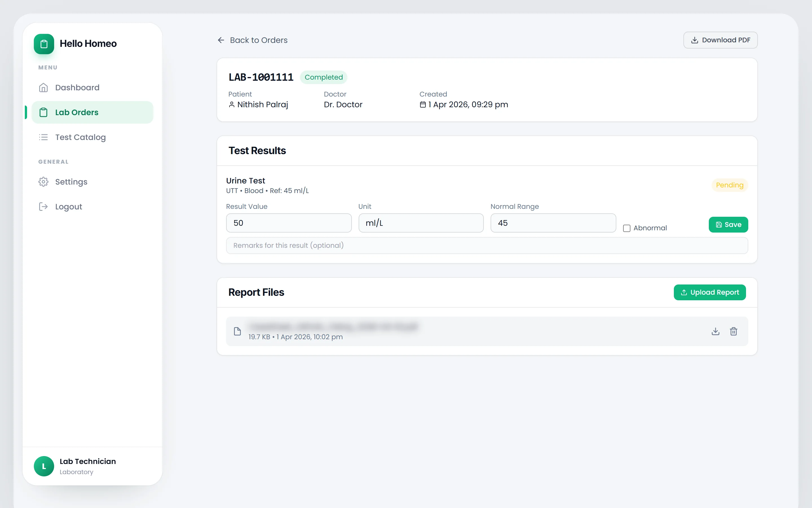This screenshot has width=812, height=508.
Task: Download the PDF report
Action: pos(720,40)
